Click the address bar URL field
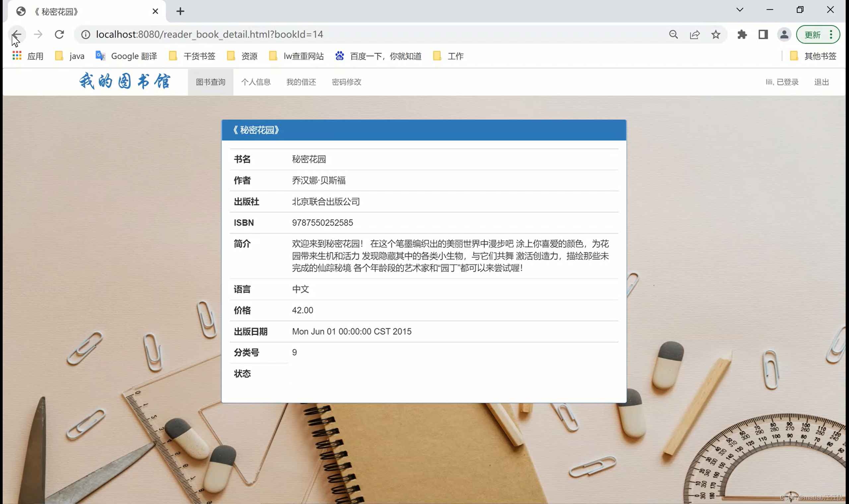 (306, 34)
